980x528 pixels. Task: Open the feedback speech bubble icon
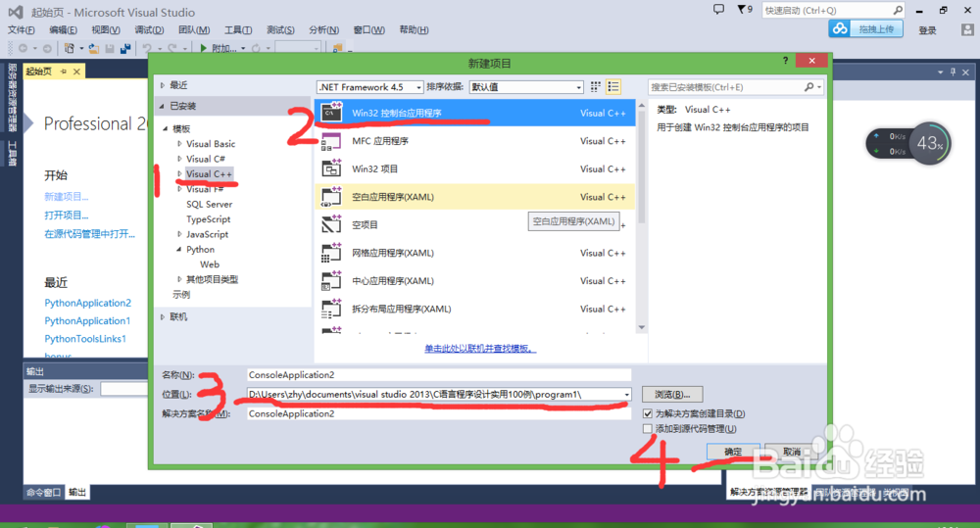[718, 10]
